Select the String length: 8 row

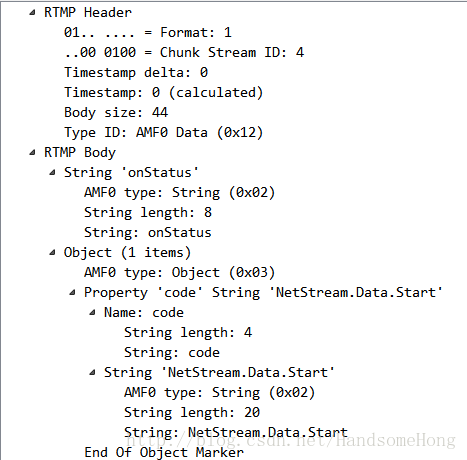pos(148,213)
